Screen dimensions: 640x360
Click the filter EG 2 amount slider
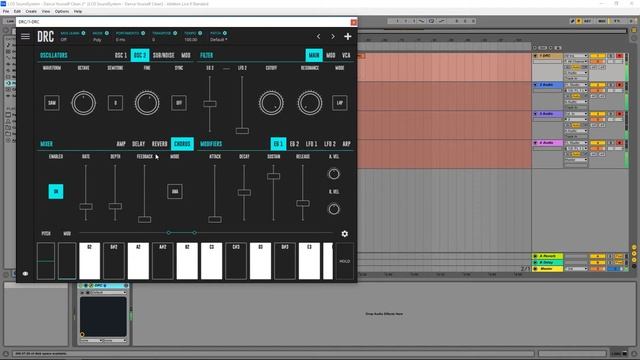pyautogui.click(x=210, y=104)
